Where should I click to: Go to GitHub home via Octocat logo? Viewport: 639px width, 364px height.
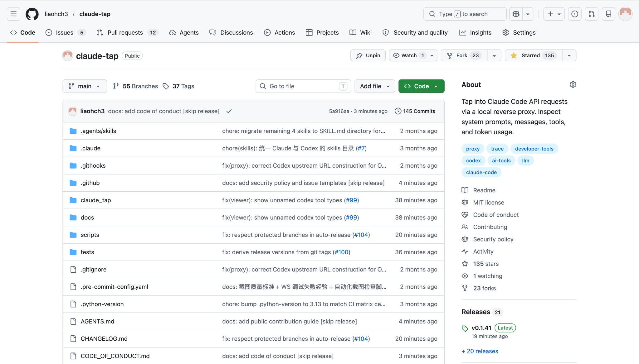point(32,14)
